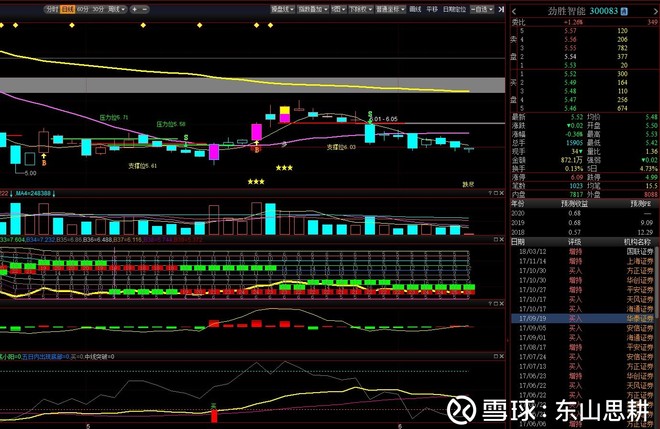
Task: Open 下除权 dropdown
Action: click(360, 9)
